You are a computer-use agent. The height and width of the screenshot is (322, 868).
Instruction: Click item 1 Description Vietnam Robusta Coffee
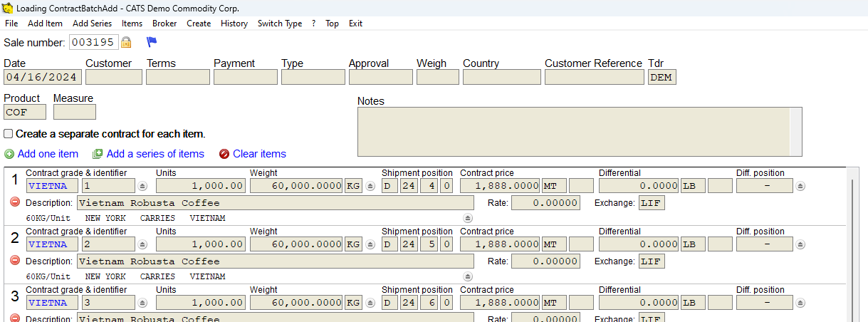[276, 203]
